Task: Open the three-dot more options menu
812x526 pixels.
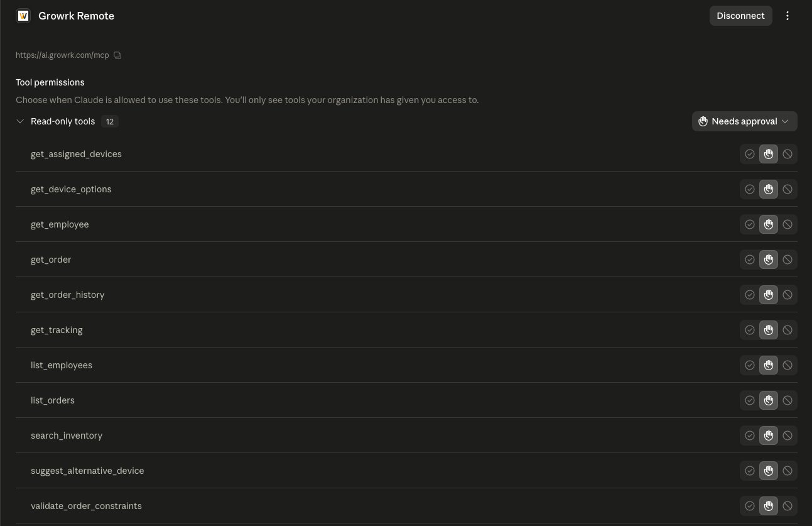Action: coord(788,16)
